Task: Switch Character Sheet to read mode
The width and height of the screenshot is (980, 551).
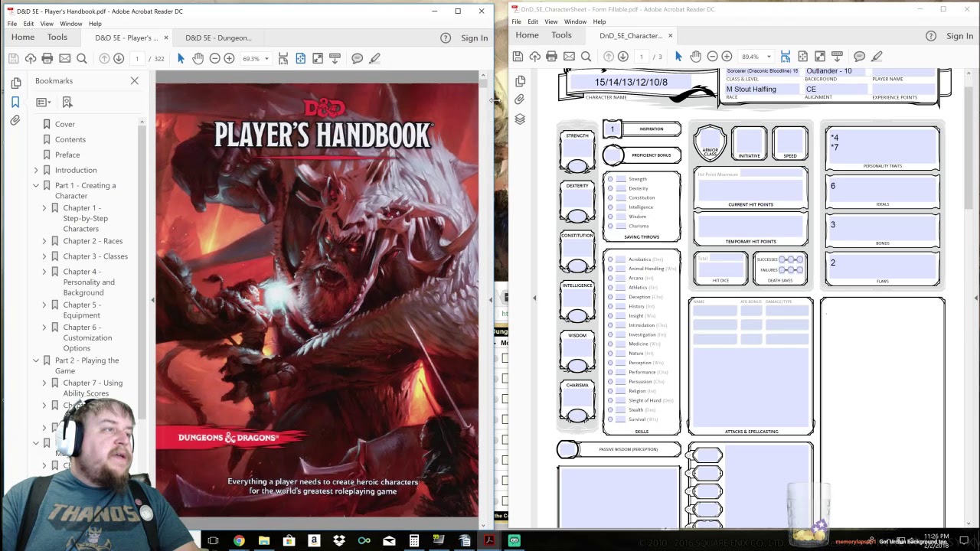Action: point(819,57)
